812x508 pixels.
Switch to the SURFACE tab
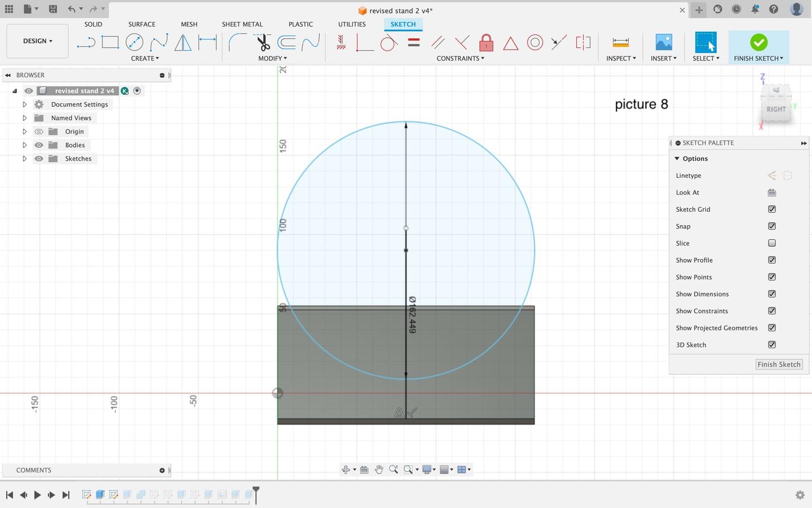click(x=142, y=24)
